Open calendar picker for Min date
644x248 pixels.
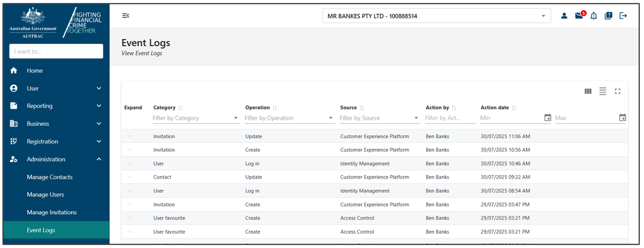(547, 118)
